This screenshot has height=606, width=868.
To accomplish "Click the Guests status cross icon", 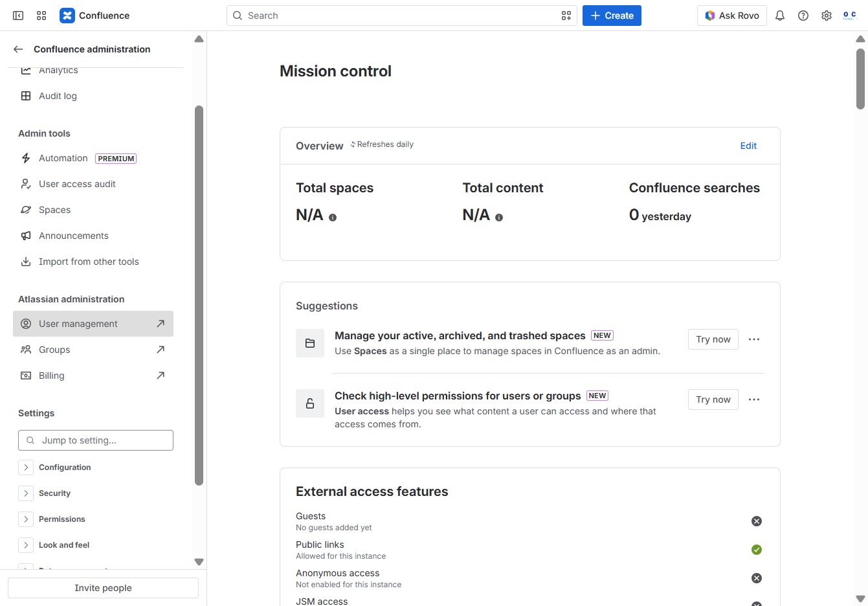I will [x=757, y=521].
